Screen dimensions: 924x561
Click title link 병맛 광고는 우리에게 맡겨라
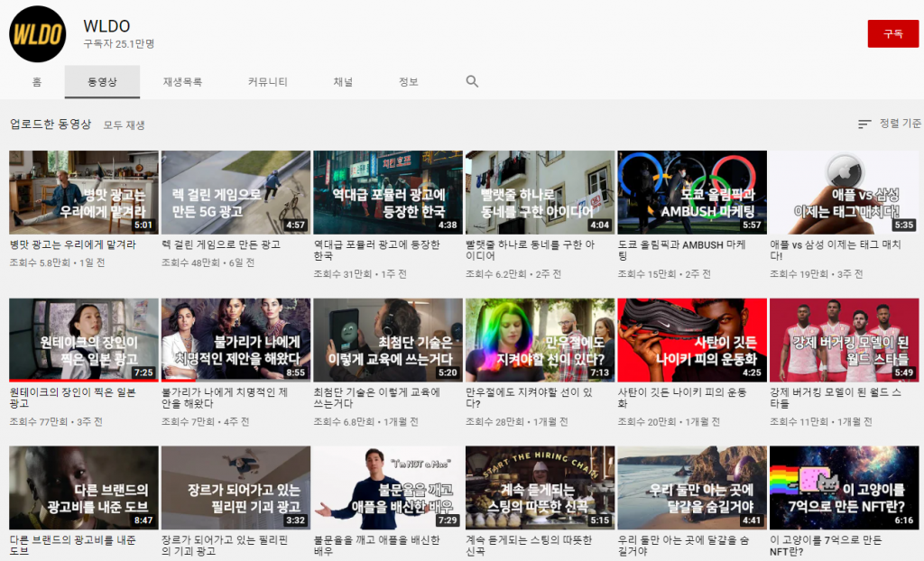point(72,244)
